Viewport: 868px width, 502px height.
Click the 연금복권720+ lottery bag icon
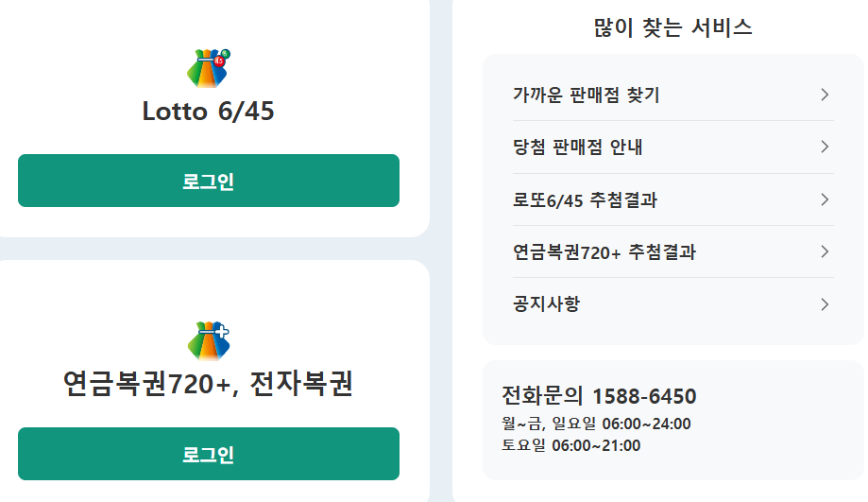pyautogui.click(x=209, y=340)
